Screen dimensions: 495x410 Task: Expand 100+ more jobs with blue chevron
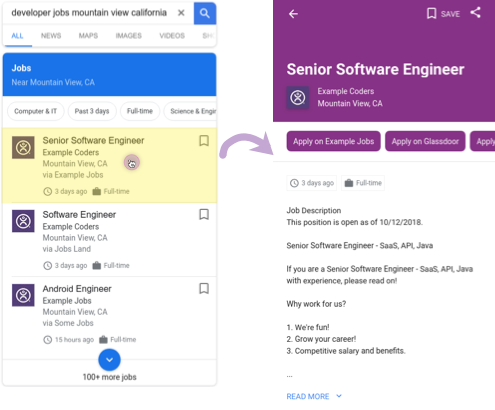pos(109,360)
